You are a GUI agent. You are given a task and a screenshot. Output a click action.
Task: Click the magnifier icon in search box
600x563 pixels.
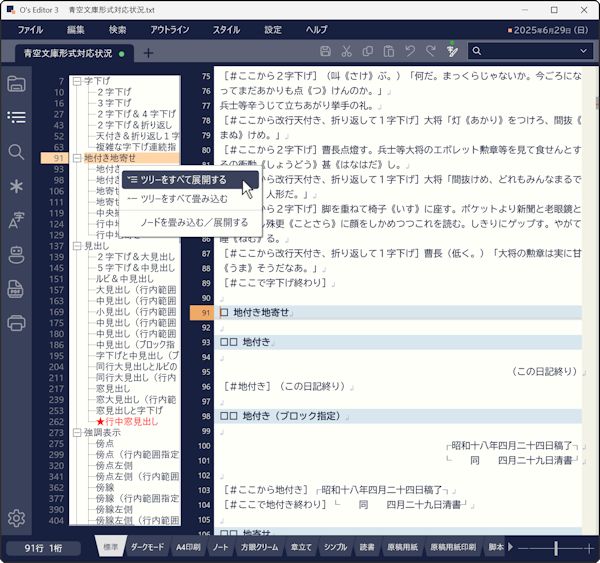pos(477,51)
